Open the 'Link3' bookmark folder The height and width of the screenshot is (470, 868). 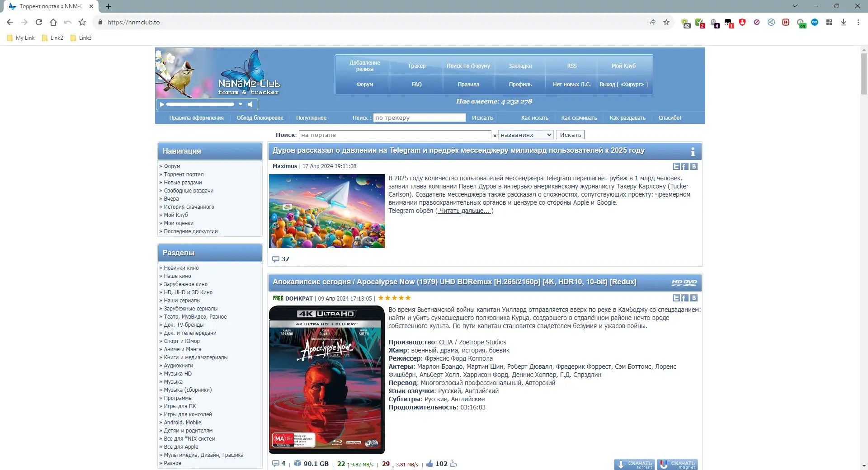81,38
